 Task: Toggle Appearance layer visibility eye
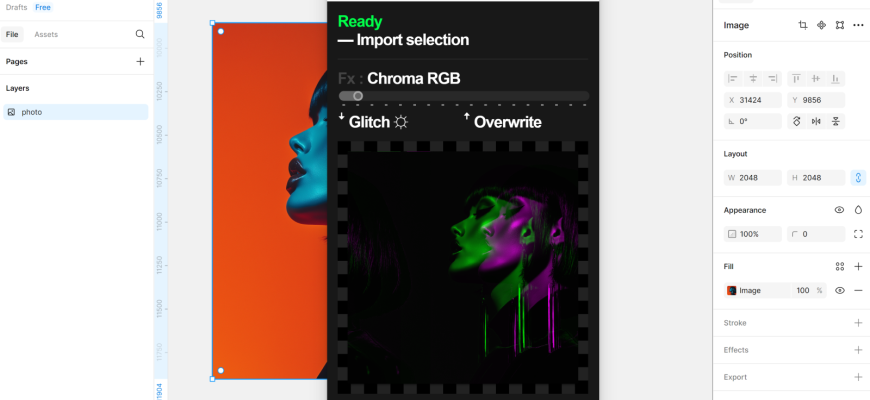839,210
